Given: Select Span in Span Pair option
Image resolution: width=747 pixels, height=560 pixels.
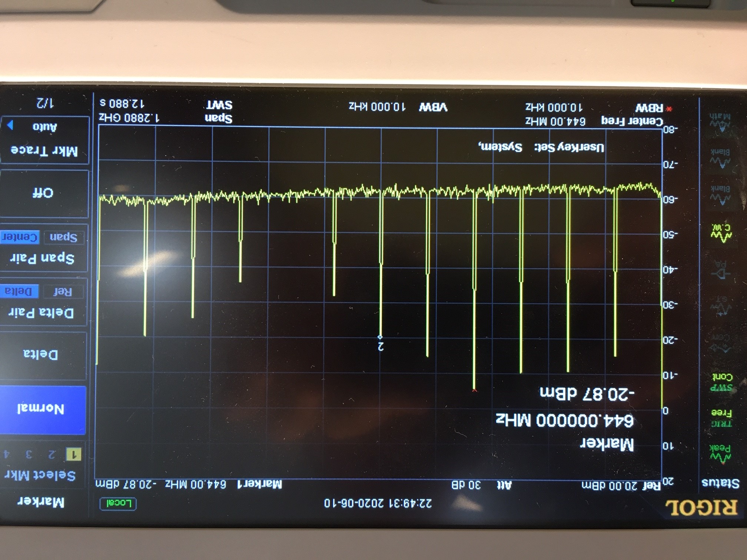Looking at the screenshot, I should point(63,237).
